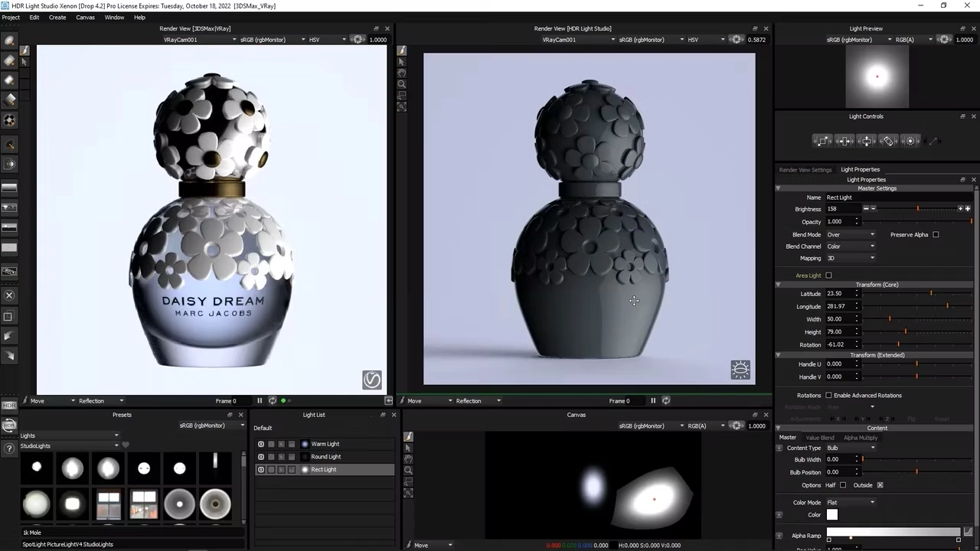Open the Create menu
Screen dimensions: 980x551
57,17
